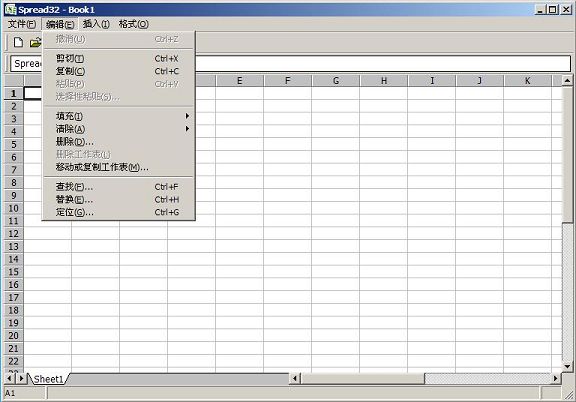576x402 pixels.
Task: Expand the 填充(I) submenu
Action: [118, 116]
